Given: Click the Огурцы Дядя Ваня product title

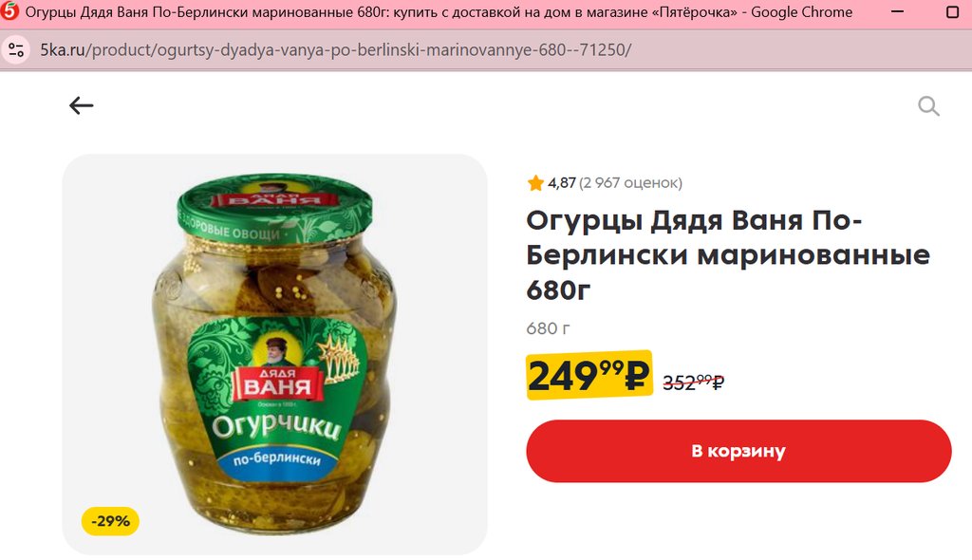Looking at the screenshot, I should (728, 255).
